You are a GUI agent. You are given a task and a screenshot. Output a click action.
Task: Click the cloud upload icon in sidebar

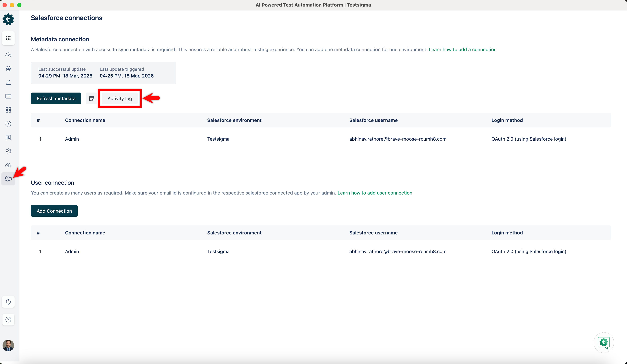(x=8, y=165)
